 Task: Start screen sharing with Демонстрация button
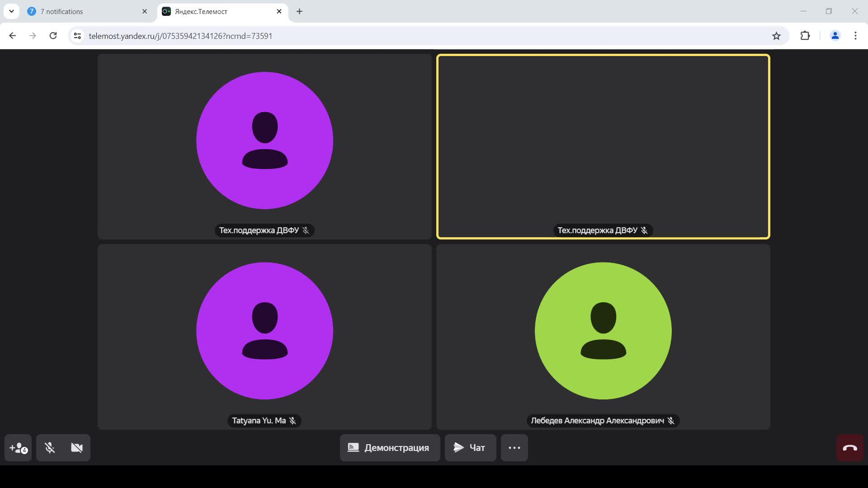click(390, 448)
